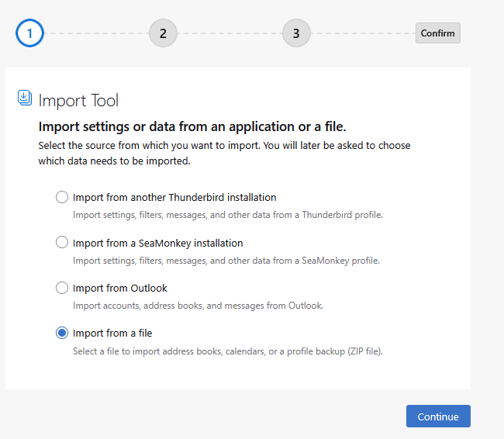
Task: Click the Import Tool download icon
Action: click(24, 98)
